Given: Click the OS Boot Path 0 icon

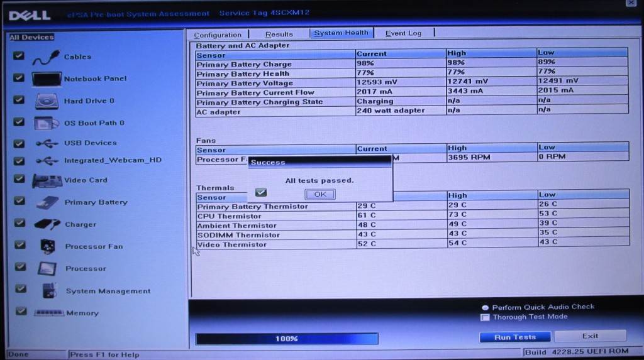Looking at the screenshot, I should coord(47,123).
